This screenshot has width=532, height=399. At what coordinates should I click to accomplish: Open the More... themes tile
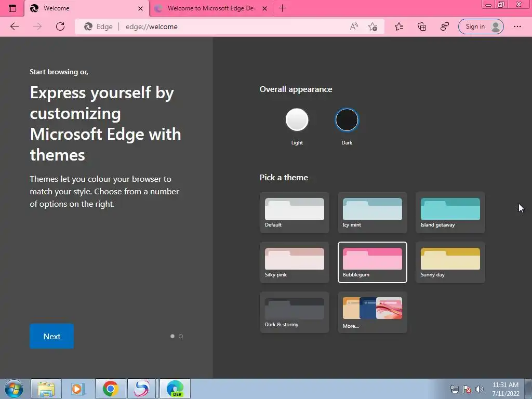(x=372, y=312)
